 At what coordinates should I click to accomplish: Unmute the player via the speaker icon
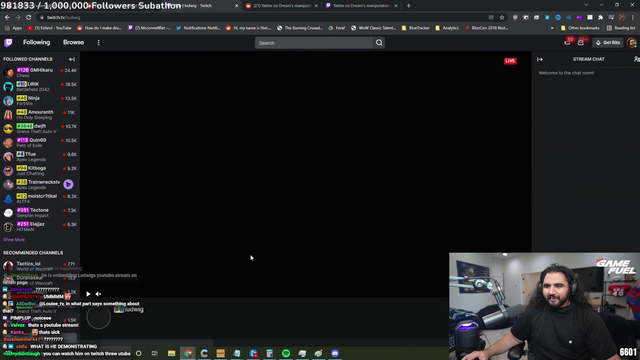[98, 294]
